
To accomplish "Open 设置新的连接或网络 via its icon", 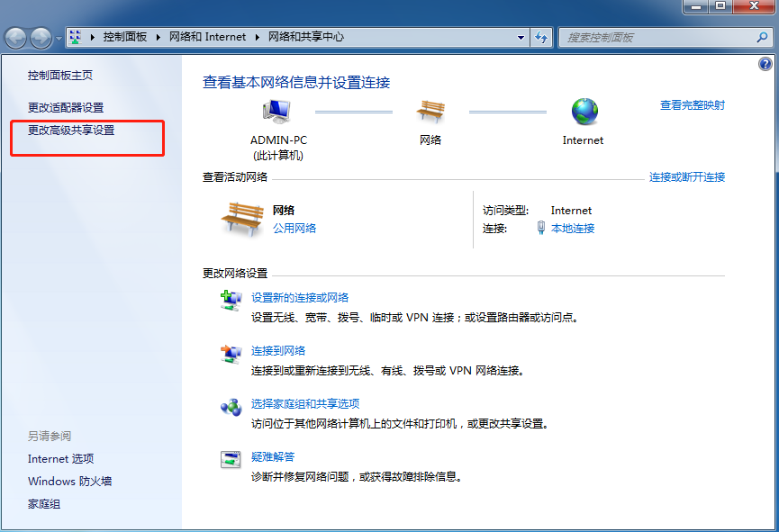I will click(x=231, y=298).
